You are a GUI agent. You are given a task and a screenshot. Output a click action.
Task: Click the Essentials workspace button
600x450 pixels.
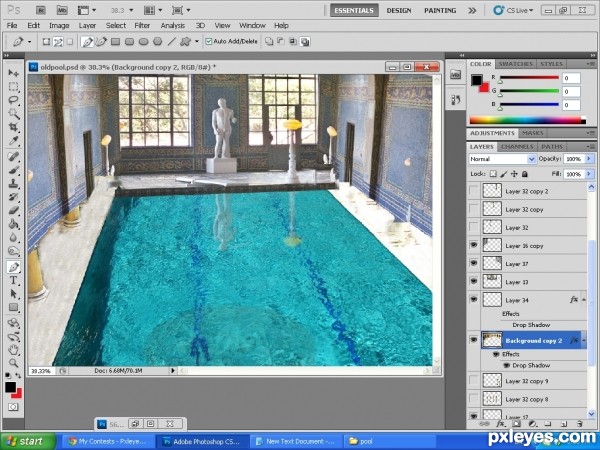(x=354, y=10)
